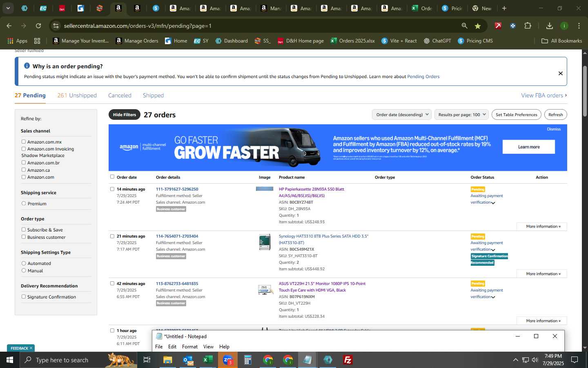
Task: Click the Refresh orders button
Action: tap(556, 114)
